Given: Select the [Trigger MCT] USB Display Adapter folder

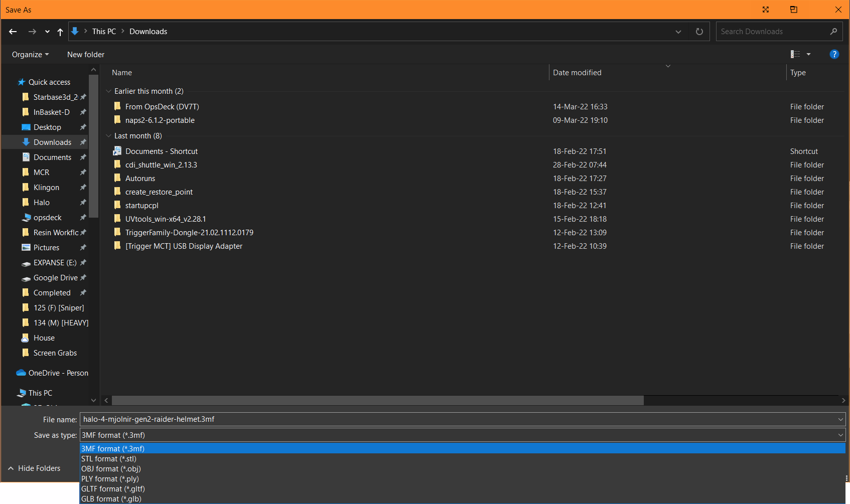Looking at the screenshot, I should point(184,246).
